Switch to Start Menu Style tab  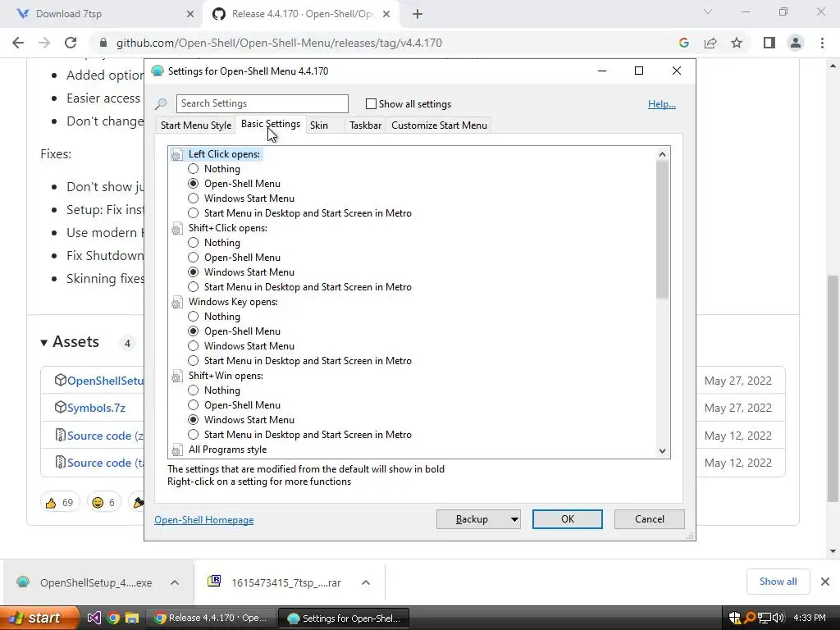pyautogui.click(x=196, y=126)
